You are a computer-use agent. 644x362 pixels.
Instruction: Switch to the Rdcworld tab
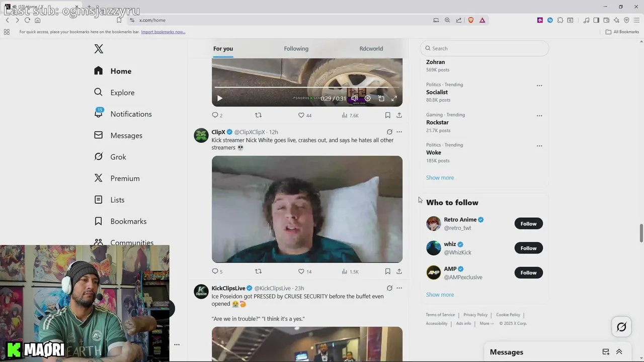click(x=371, y=49)
